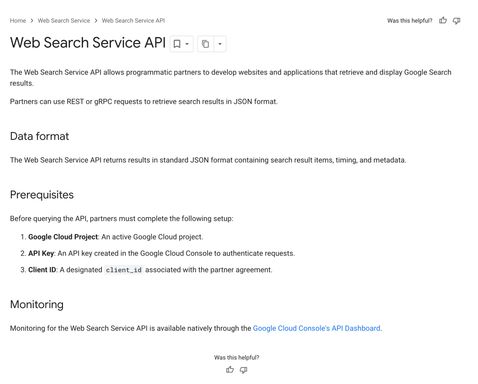Screen dimensions: 478x384
Task: Click the Web Search Service API page title
Action: coord(88,43)
